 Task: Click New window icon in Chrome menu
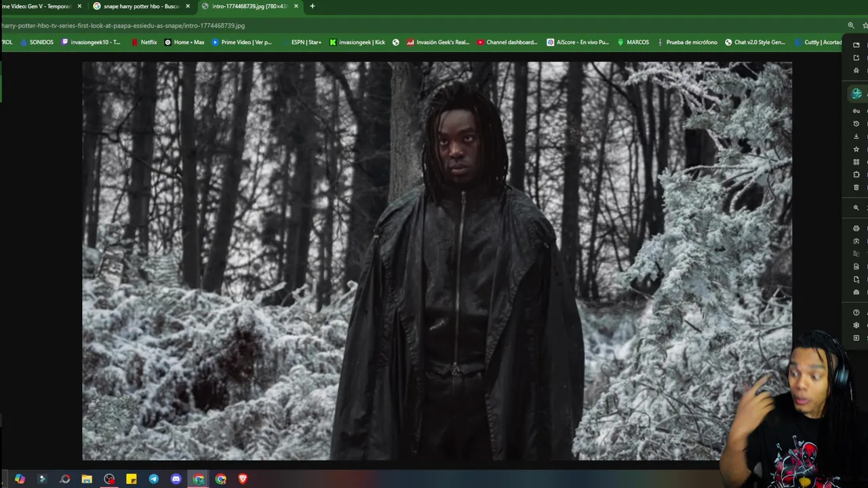[856, 58]
